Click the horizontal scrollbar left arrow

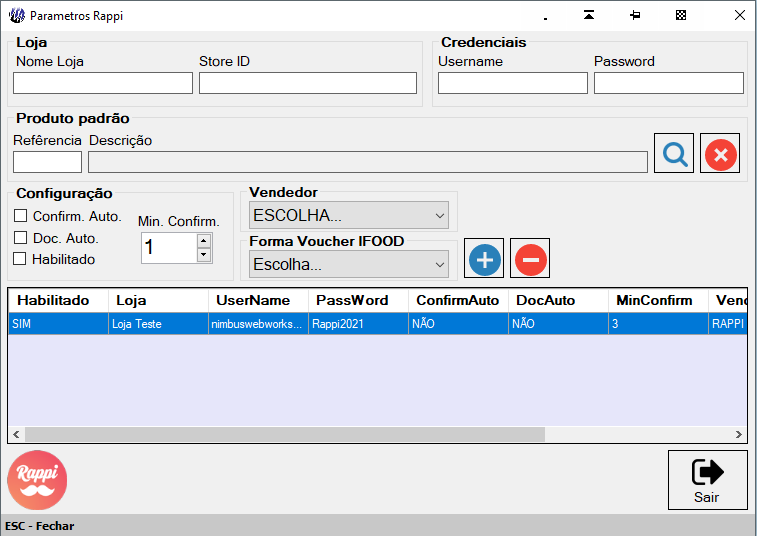coord(16,434)
